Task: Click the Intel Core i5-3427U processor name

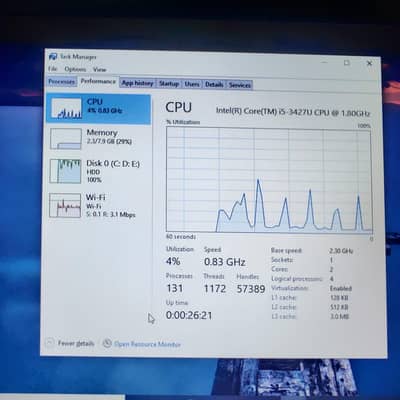Action: tap(293, 112)
